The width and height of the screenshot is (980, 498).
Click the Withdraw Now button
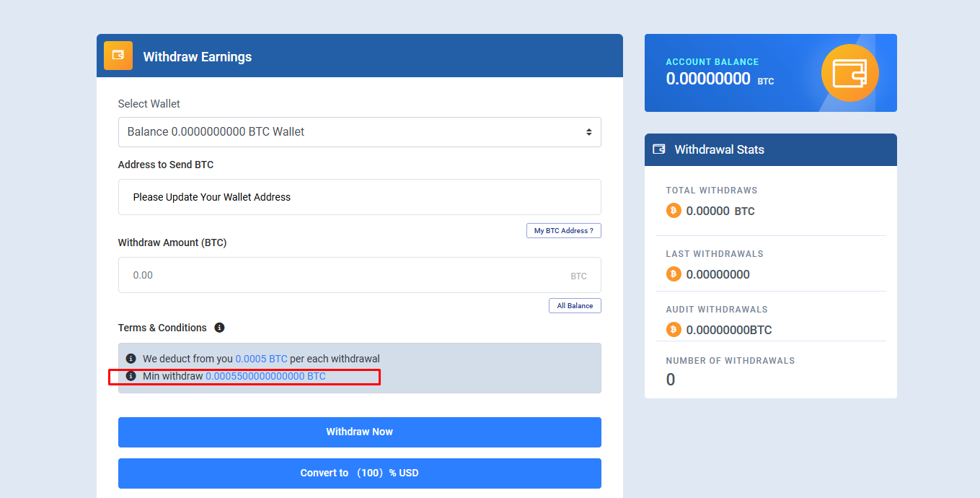pyautogui.click(x=359, y=432)
